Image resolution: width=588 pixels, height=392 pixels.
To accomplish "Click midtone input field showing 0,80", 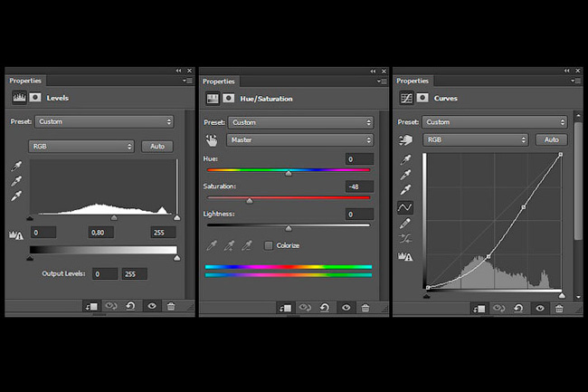I will pyautogui.click(x=101, y=233).
